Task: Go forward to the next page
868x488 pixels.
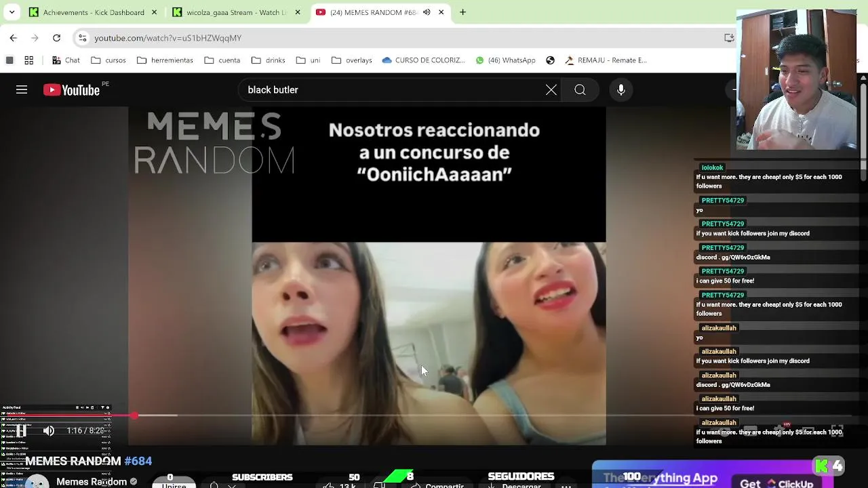Action: [35, 38]
